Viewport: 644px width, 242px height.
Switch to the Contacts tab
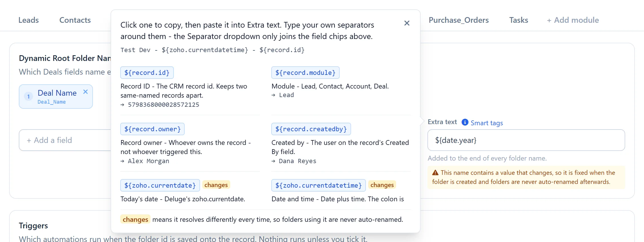click(75, 20)
